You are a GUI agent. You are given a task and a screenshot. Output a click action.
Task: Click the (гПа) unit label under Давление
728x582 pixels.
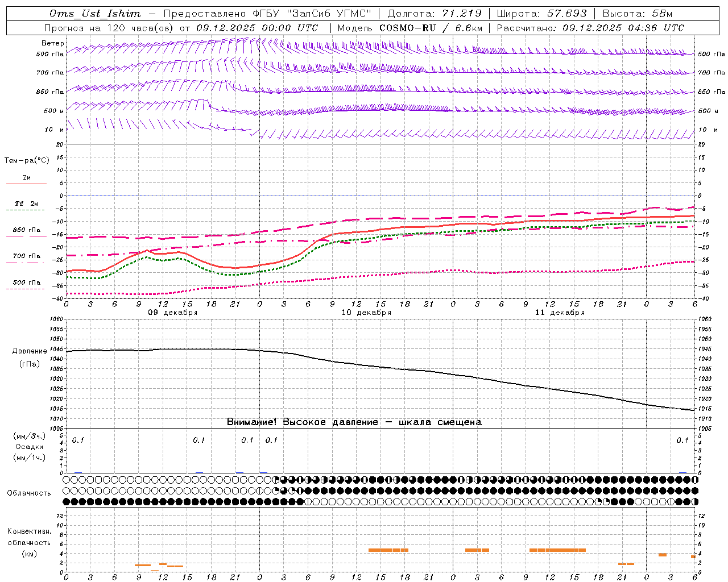coord(30,364)
